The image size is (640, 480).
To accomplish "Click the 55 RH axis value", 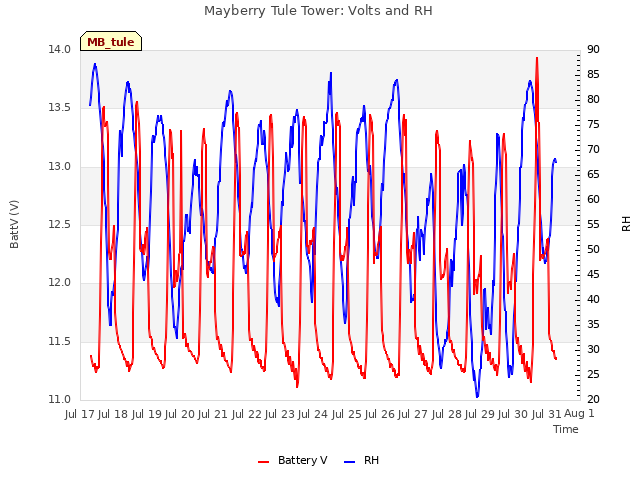I will 593,225.
